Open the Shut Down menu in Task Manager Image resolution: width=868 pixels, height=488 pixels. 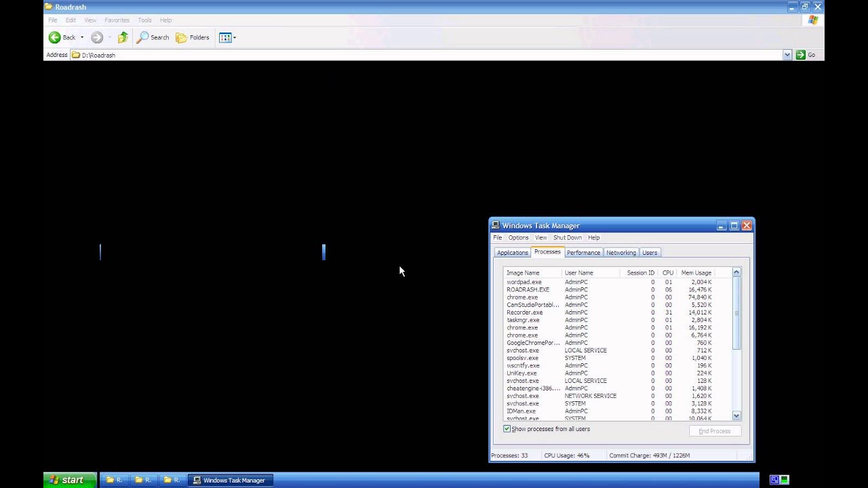coord(567,238)
